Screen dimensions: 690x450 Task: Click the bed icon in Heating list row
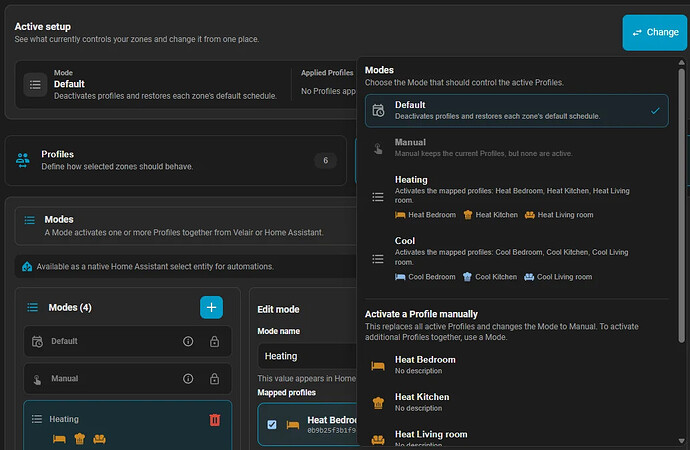[x=59, y=439]
